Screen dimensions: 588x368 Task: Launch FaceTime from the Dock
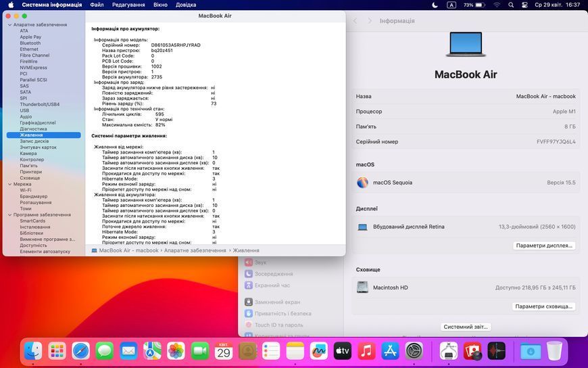(200, 352)
